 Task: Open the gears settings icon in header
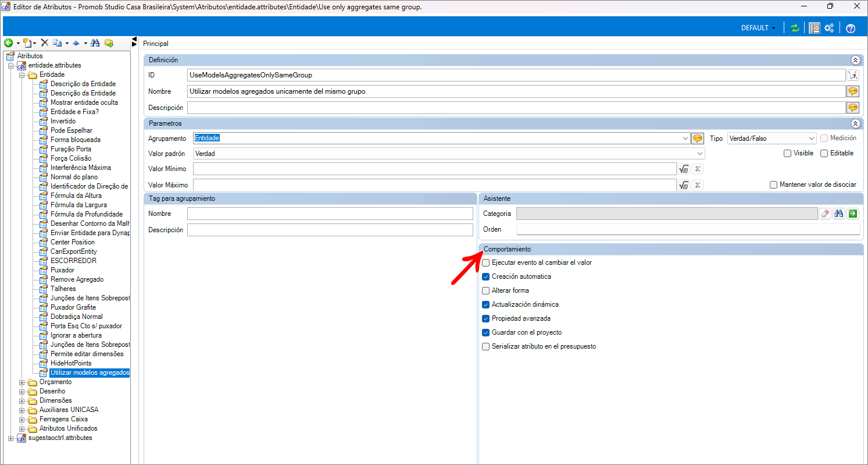(x=829, y=28)
